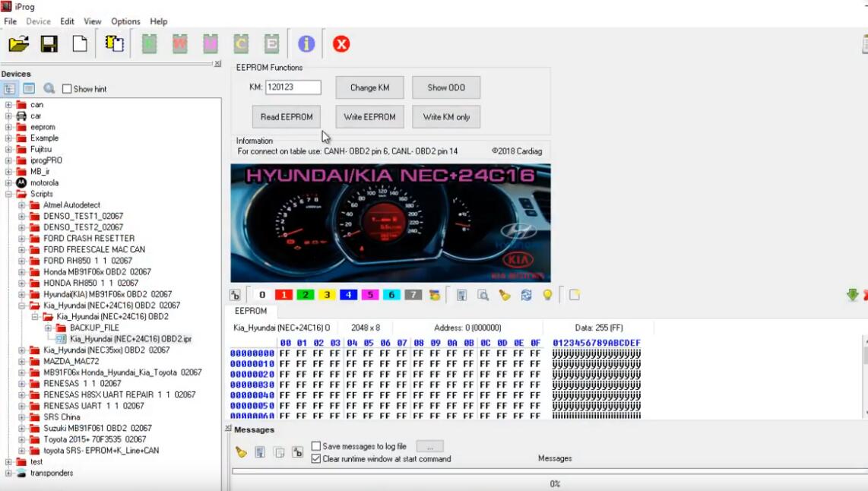
Task: Click the magenta chip toolbar icon
Action: click(x=211, y=44)
